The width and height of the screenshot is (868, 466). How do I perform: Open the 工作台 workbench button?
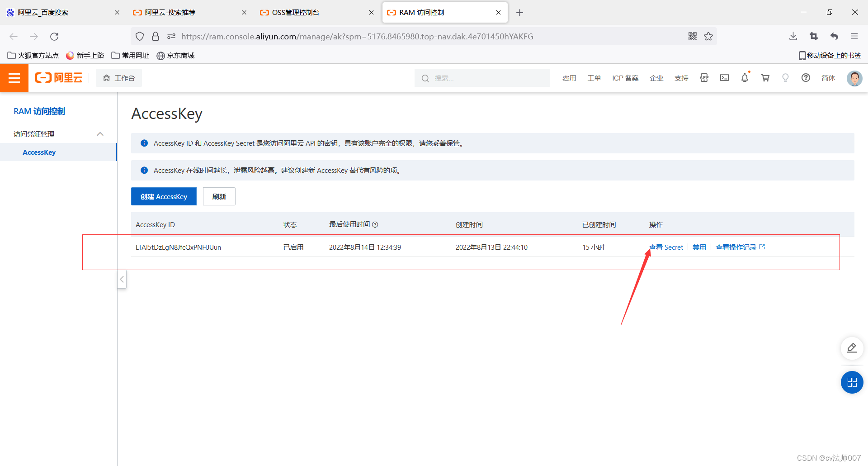tap(119, 78)
